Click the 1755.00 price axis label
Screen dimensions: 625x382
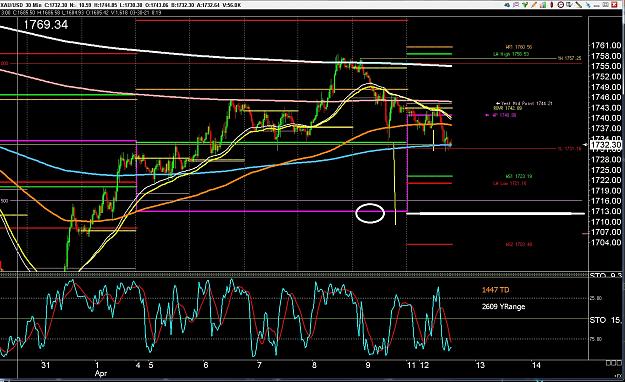click(606, 66)
